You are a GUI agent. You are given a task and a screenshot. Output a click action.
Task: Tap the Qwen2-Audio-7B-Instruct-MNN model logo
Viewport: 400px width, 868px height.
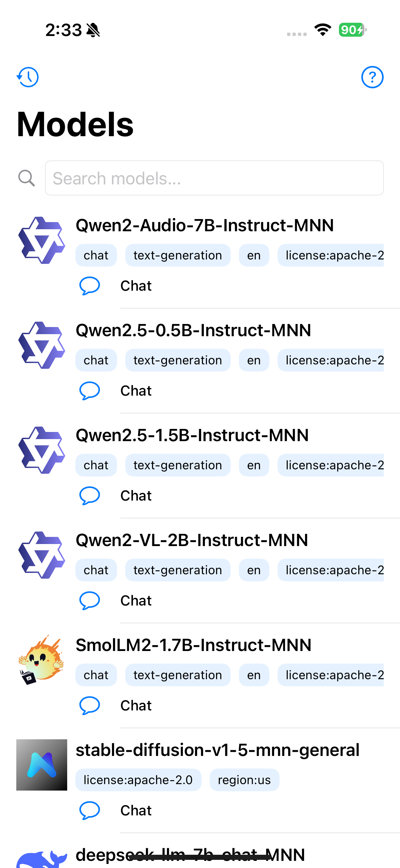pyautogui.click(x=42, y=240)
